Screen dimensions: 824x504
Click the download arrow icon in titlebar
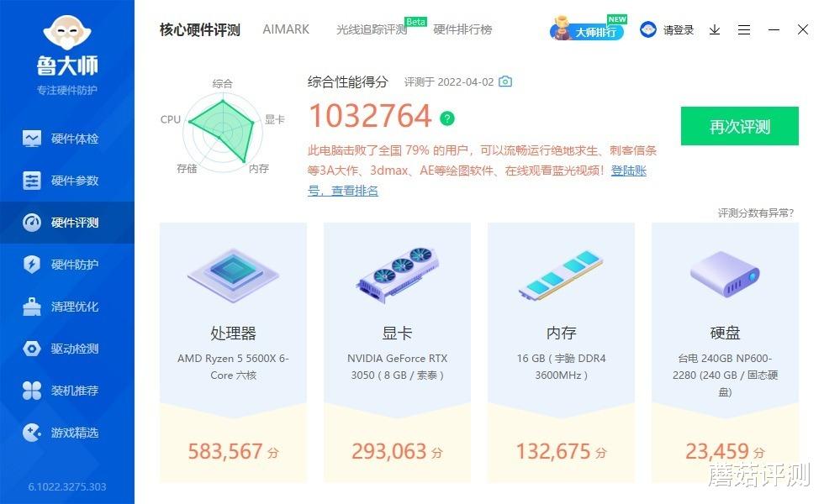716,29
